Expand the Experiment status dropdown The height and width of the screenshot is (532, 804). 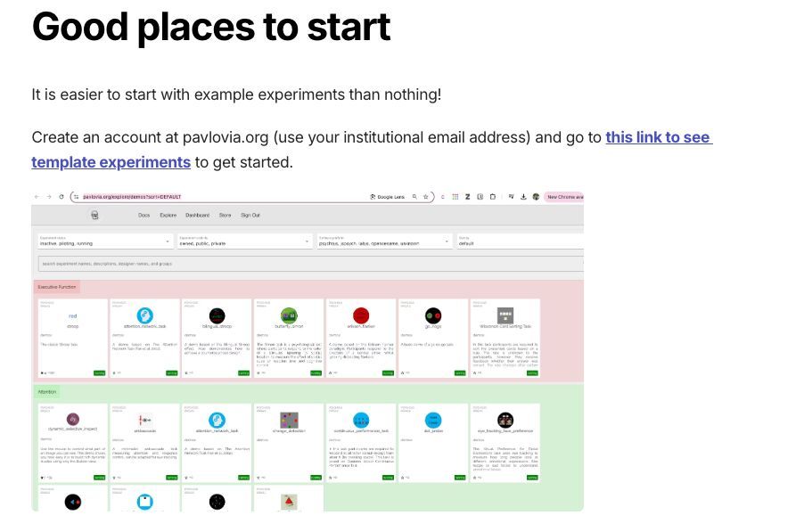click(x=105, y=241)
